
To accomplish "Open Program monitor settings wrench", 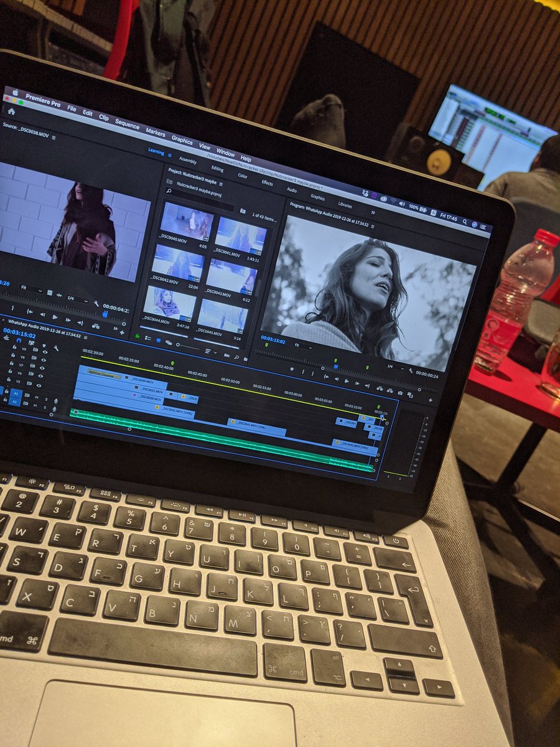I will coord(411,370).
